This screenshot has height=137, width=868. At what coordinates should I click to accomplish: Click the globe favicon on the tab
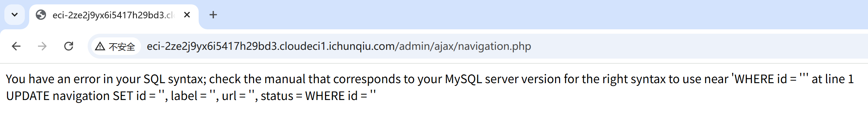(x=41, y=15)
